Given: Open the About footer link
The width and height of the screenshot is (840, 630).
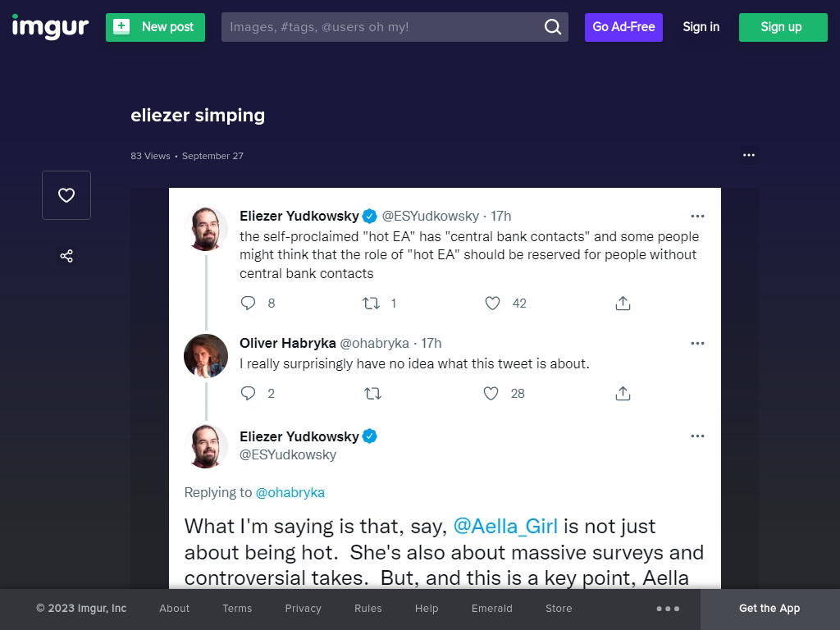Looking at the screenshot, I should 174,609.
